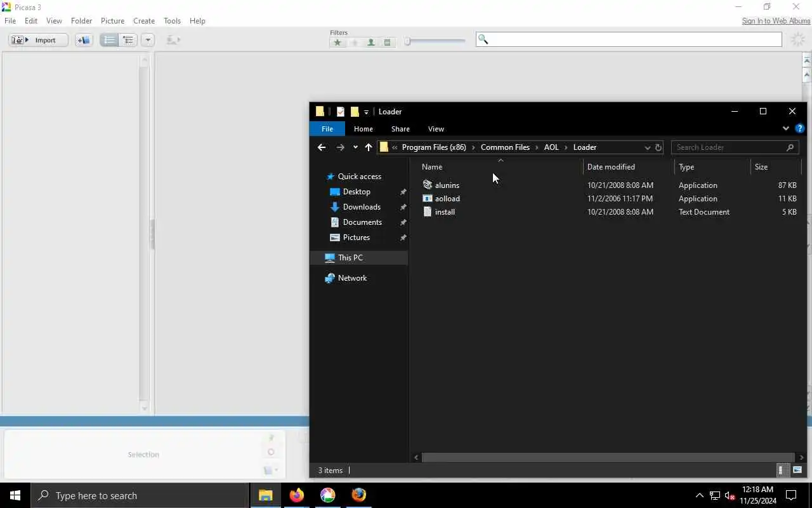Viewport: 812px width, 508px height.
Task: Open the Picasa Edit menu
Action: tap(31, 21)
